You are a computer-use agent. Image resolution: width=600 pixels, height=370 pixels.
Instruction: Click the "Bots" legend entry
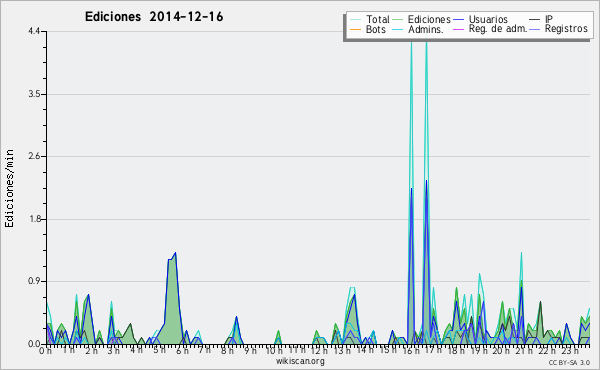click(x=376, y=29)
